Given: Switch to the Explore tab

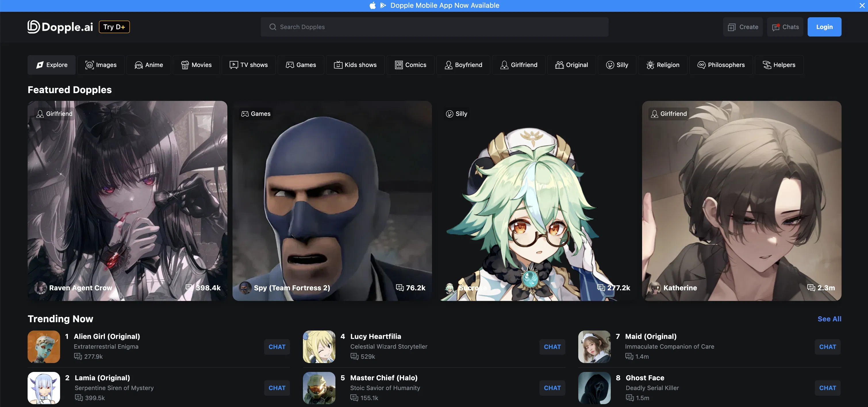Looking at the screenshot, I should pyautogui.click(x=51, y=65).
